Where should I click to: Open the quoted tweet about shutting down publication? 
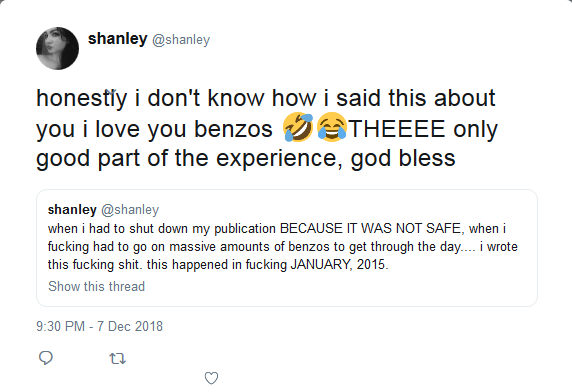(287, 248)
